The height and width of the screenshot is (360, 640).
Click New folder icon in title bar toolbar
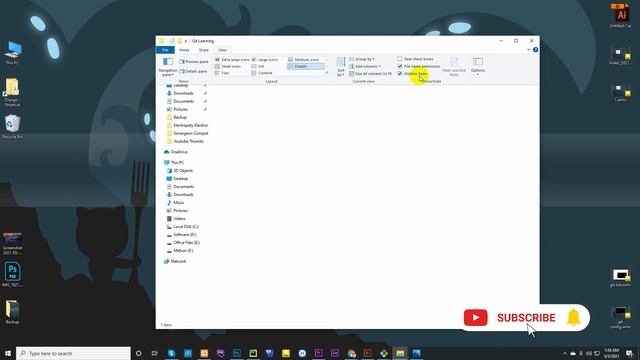(180, 41)
